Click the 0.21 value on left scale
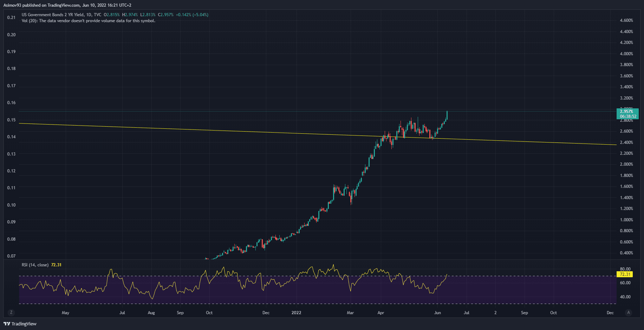 11,18
